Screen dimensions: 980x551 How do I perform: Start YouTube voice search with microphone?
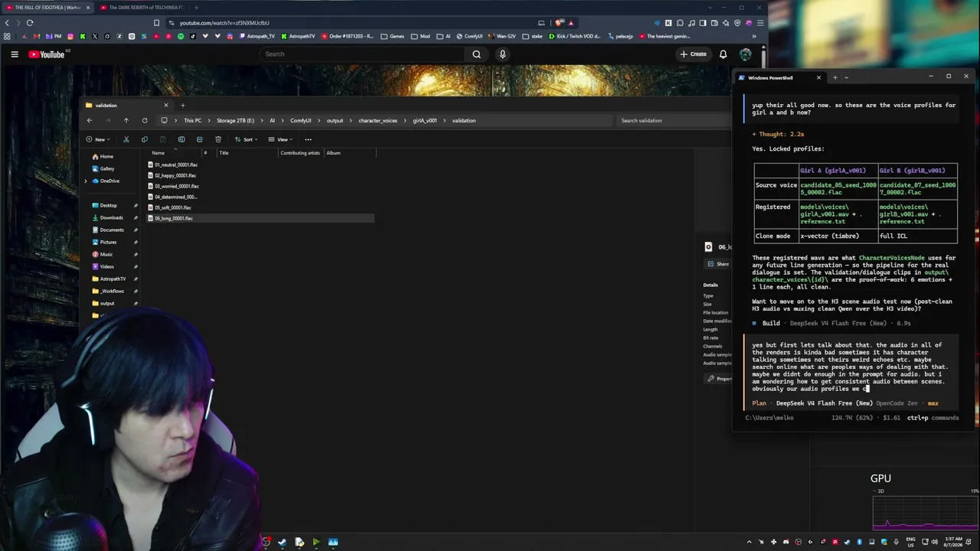502,54
